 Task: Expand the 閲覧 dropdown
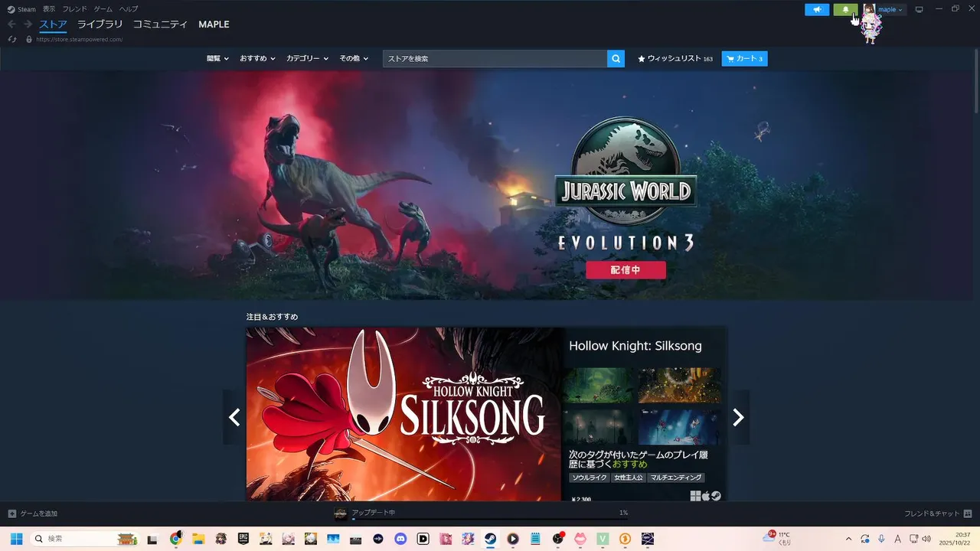tap(217, 58)
